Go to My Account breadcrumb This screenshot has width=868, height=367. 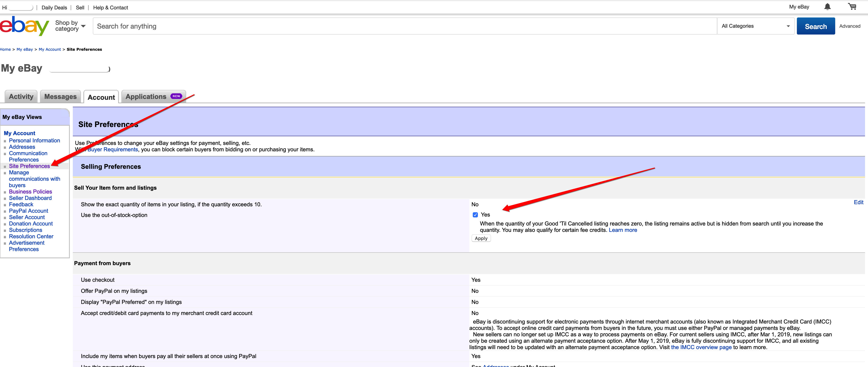point(50,49)
